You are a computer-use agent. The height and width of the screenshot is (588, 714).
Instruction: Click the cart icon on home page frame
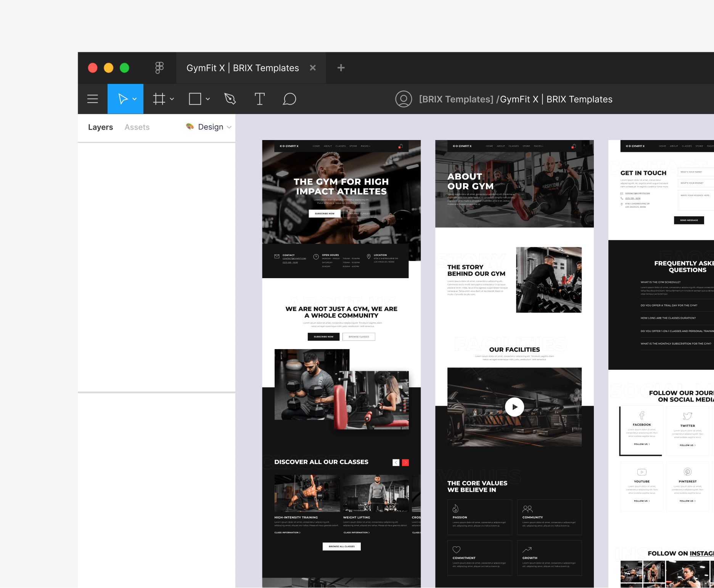[x=400, y=146]
